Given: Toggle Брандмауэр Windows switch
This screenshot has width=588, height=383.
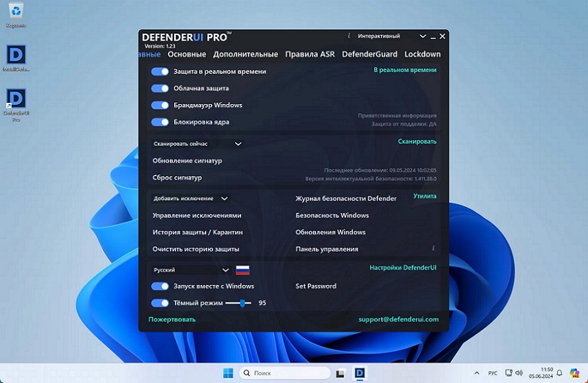Looking at the screenshot, I should [x=160, y=106].
